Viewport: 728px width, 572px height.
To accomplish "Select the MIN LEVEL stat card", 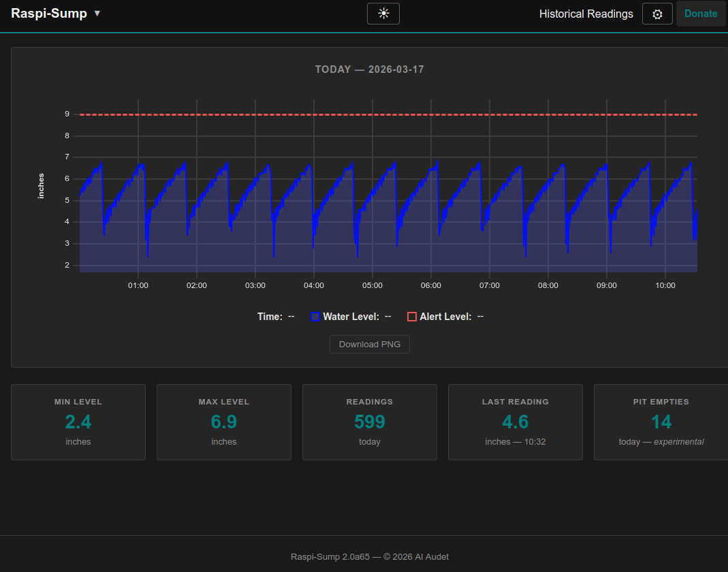I will (x=78, y=422).
